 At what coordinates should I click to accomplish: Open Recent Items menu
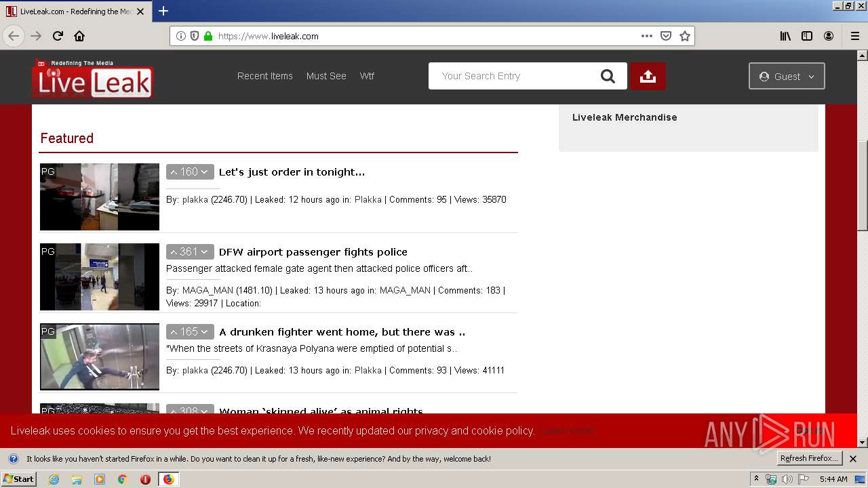pyautogui.click(x=265, y=76)
